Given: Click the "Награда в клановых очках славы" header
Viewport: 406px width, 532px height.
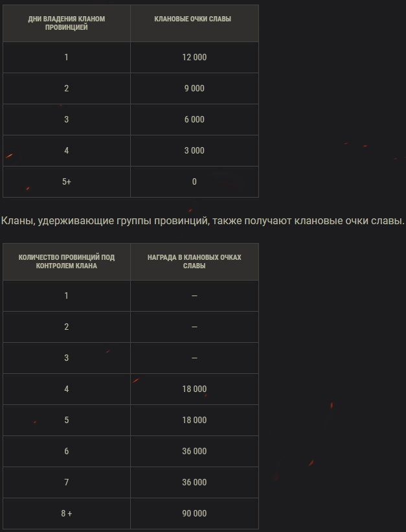Looking at the screenshot, I should 194,262.
